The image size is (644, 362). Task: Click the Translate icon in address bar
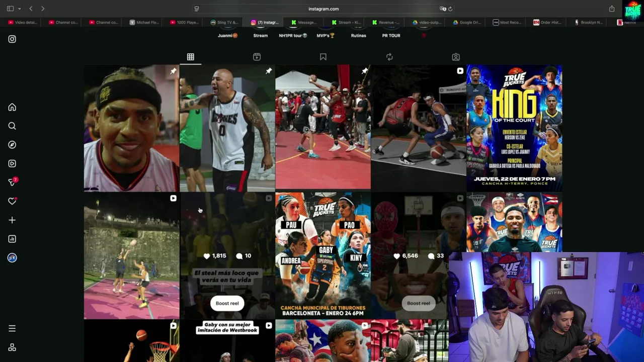coord(443,9)
